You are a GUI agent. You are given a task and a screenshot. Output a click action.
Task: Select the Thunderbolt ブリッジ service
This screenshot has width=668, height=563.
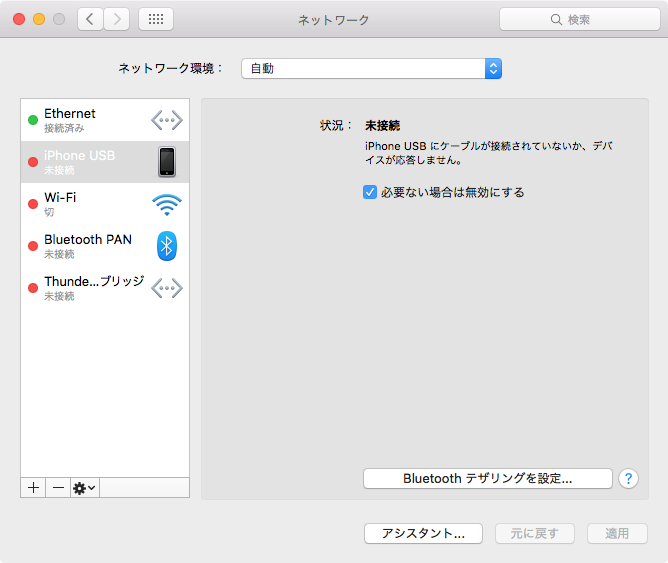click(x=105, y=288)
